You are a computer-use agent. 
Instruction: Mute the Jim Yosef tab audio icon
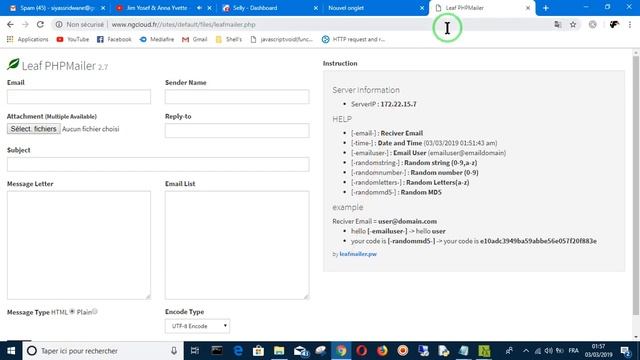(199, 8)
